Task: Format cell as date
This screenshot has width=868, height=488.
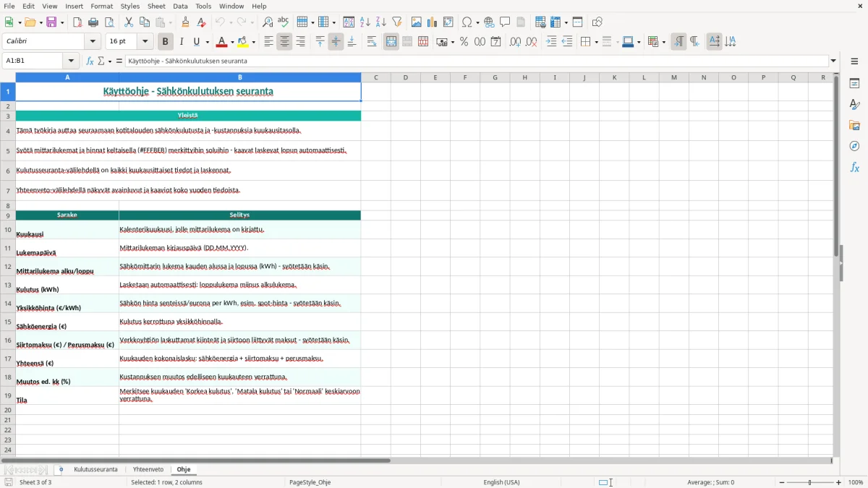Action: pyautogui.click(x=495, y=42)
